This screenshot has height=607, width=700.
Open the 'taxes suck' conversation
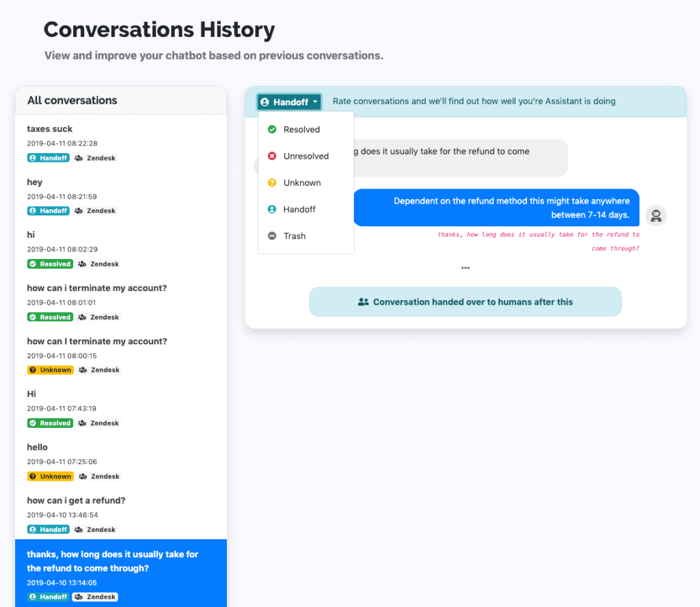pyautogui.click(x=50, y=129)
